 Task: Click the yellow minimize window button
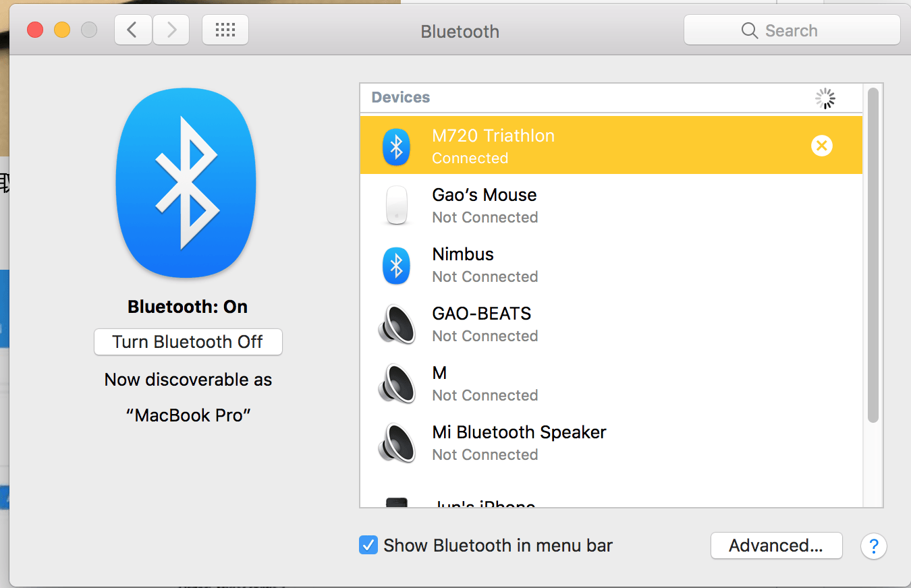pyautogui.click(x=62, y=30)
